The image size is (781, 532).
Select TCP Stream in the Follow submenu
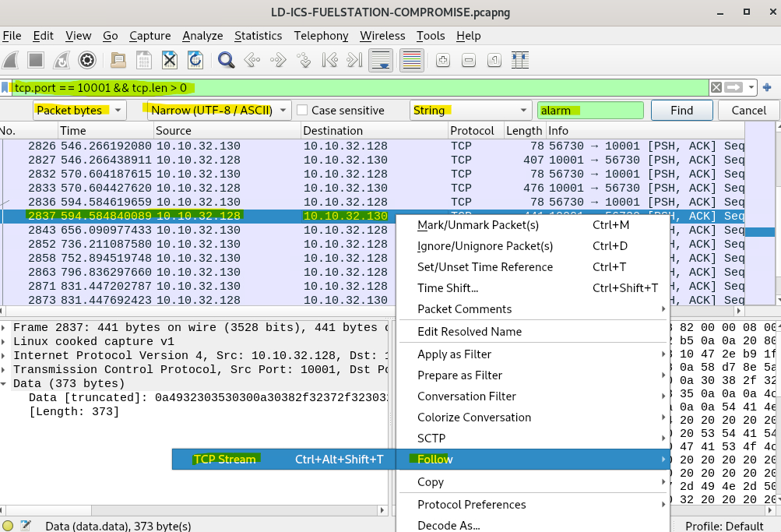click(x=225, y=460)
